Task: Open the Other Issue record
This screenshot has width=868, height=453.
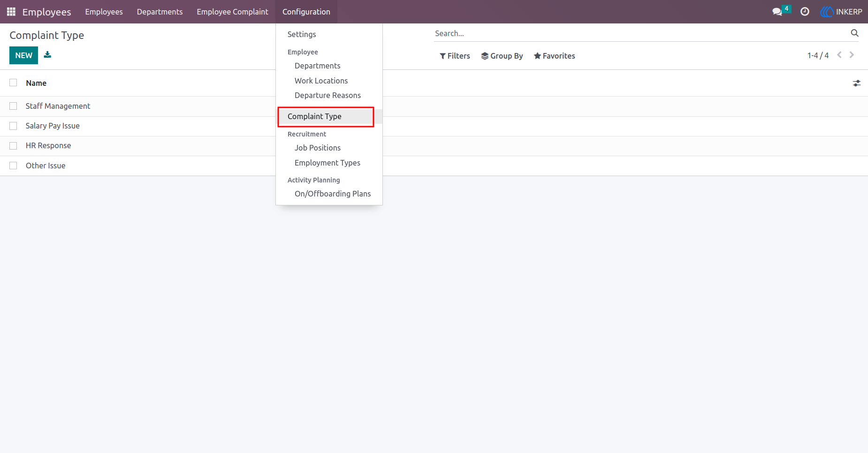Action: point(46,166)
